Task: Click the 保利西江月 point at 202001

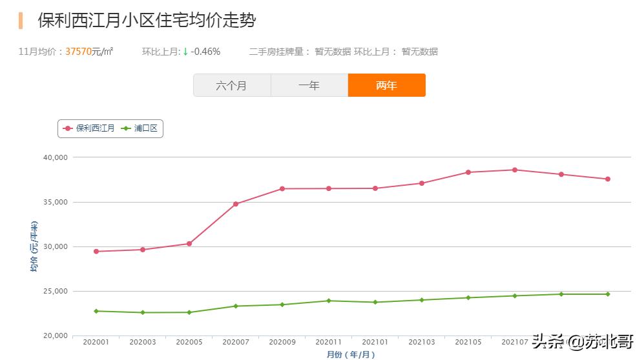Action: pyautogui.click(x=96, y=252)
